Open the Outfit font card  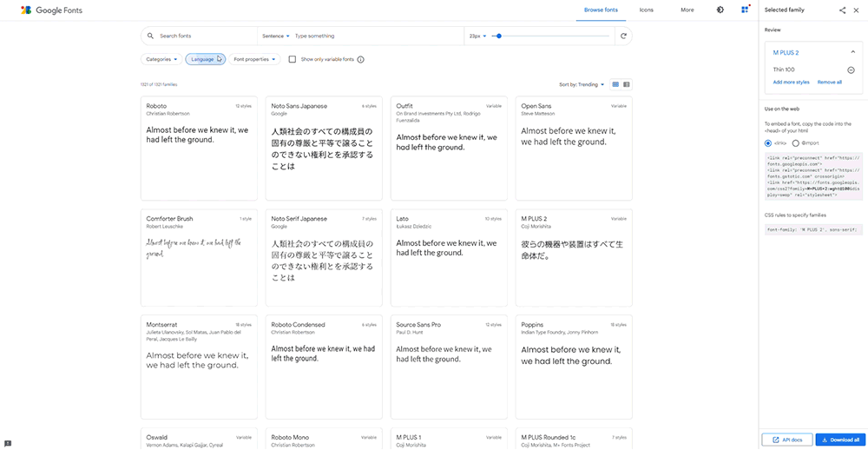(x=449, y=148)
